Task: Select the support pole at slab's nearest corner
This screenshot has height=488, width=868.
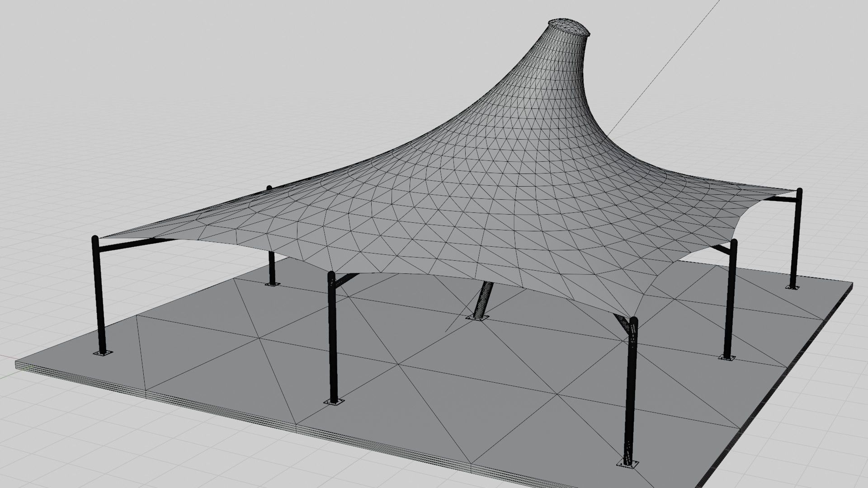Action: click(x=631, y=393)
